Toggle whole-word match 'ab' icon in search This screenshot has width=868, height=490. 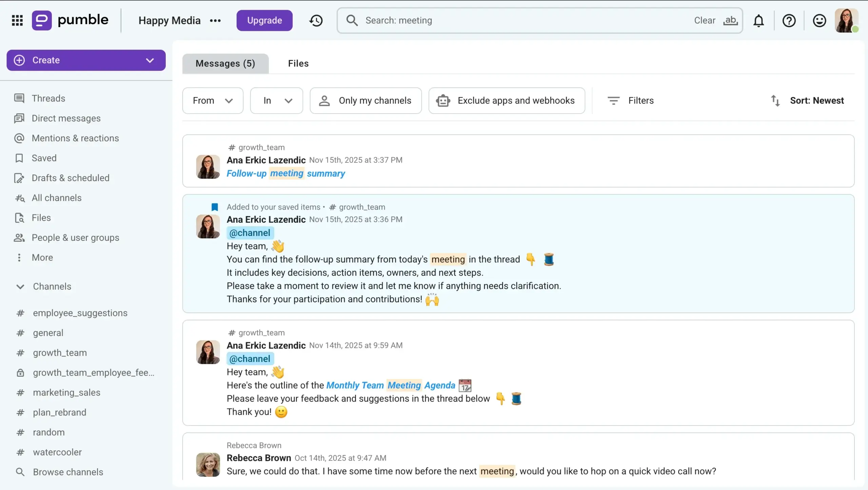(x=730, y=20)
